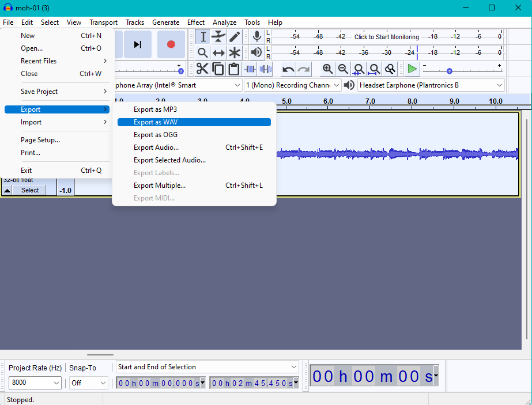Click the Undo arrow icon
The width and height of the screenshot is (532, 405).
(x=288, y=69)
